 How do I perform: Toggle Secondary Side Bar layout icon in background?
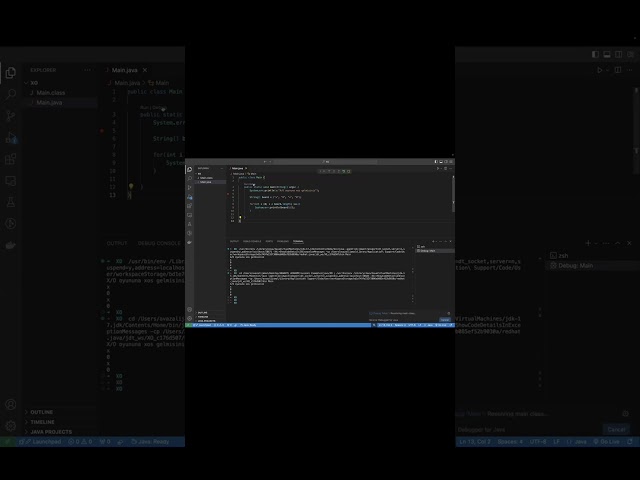619,54
